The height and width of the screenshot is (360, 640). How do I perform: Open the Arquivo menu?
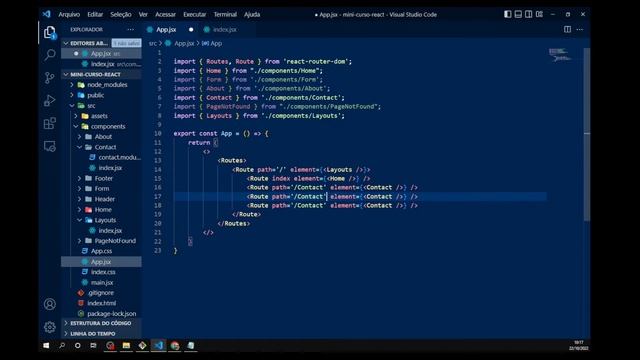click(x=69, y=14)
